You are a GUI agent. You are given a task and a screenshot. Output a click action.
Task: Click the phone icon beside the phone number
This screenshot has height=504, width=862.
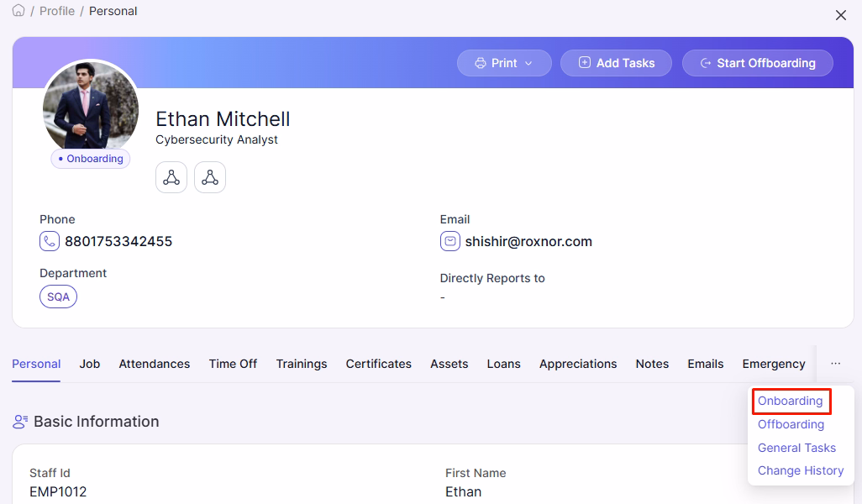tap(49, 241)
